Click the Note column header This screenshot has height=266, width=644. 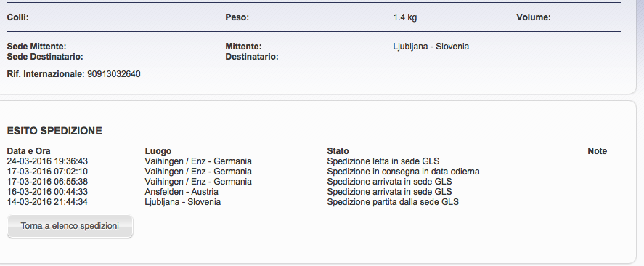pyautogui.click(x=598, y=151)
